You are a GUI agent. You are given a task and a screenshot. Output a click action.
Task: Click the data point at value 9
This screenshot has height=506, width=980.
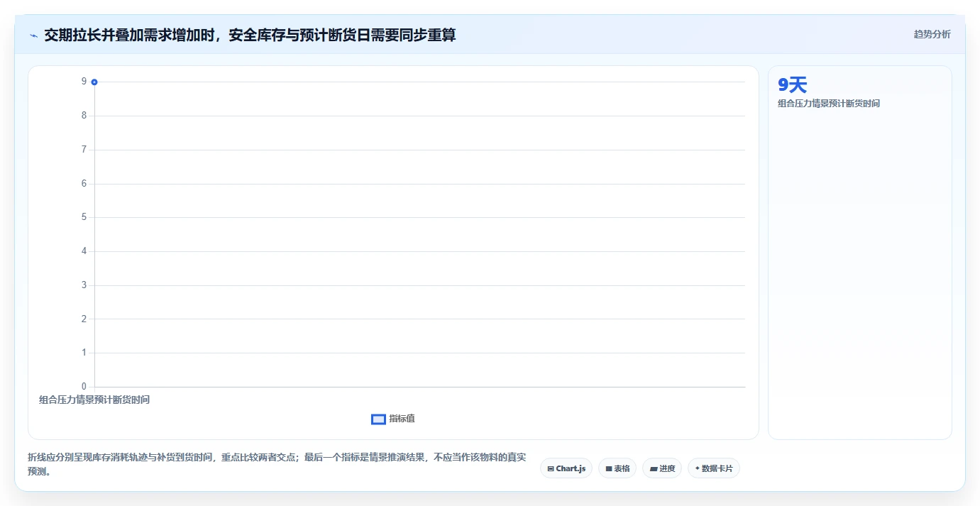coord(94,82)
